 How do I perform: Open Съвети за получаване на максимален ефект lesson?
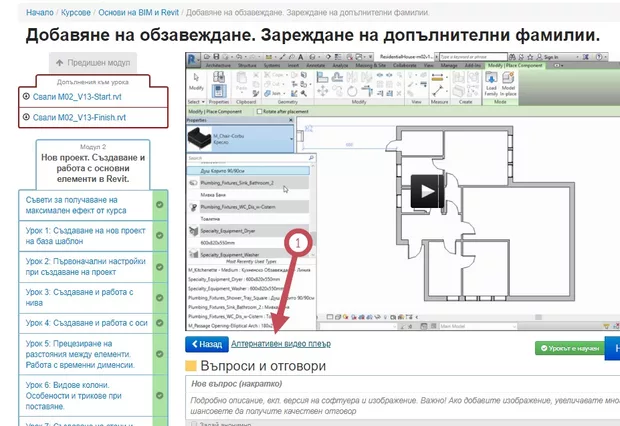click(x=76, y=205)
